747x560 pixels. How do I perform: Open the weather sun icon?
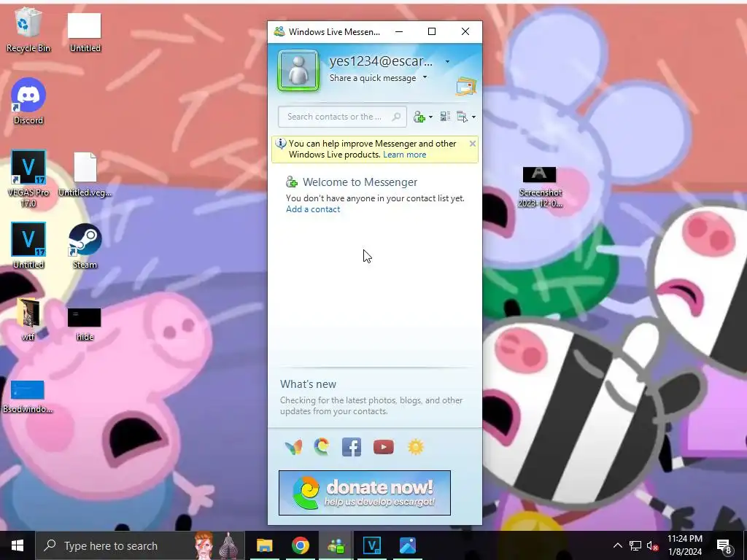tap(415, 447)
